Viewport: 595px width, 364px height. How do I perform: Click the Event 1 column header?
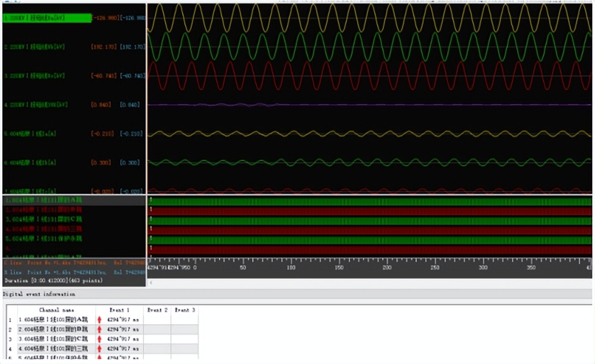pos(120,310)
